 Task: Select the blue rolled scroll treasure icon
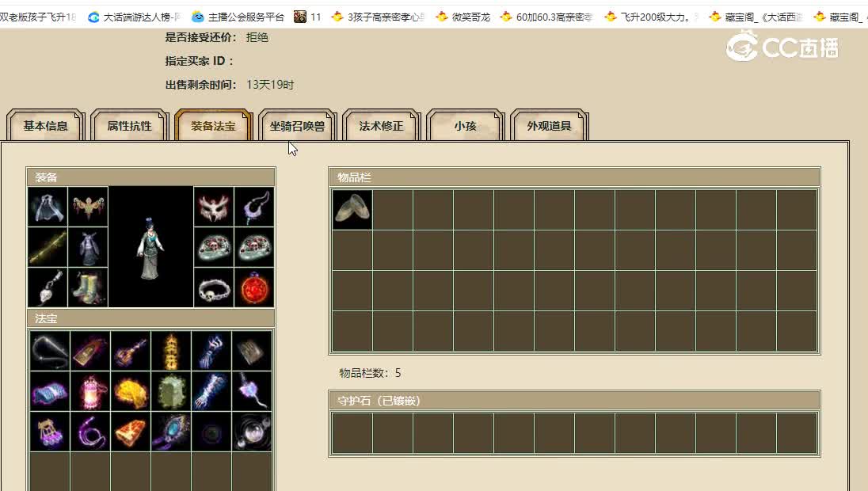click(50, 391)
